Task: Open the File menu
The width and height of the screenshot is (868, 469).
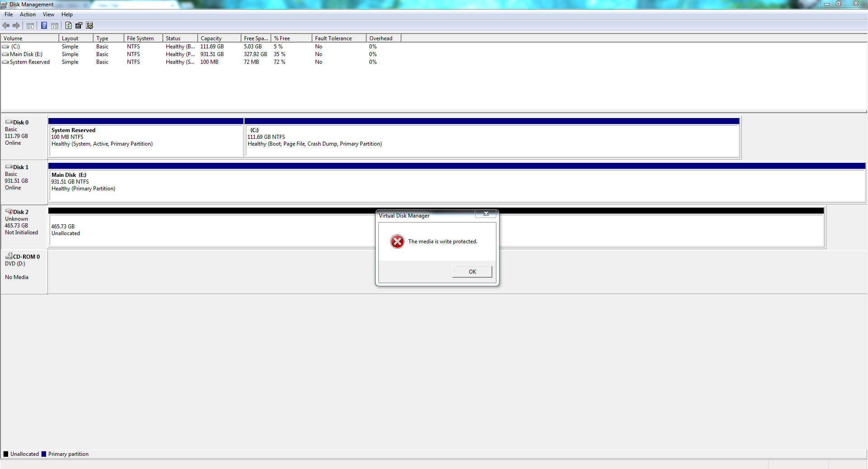Action: 9,14
